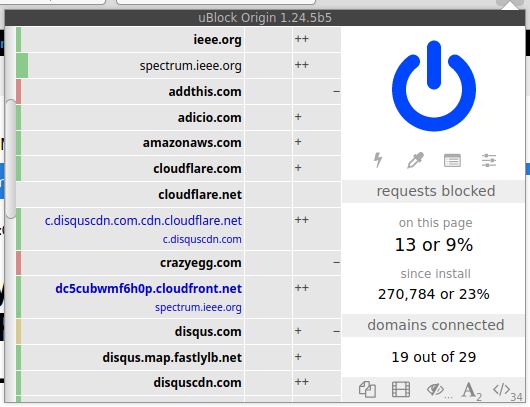This screenshot has width=530, height=407.
Task: Click the c.disquscdn.com.cdn.cloudflare.net entry
Action: point(143,220)
